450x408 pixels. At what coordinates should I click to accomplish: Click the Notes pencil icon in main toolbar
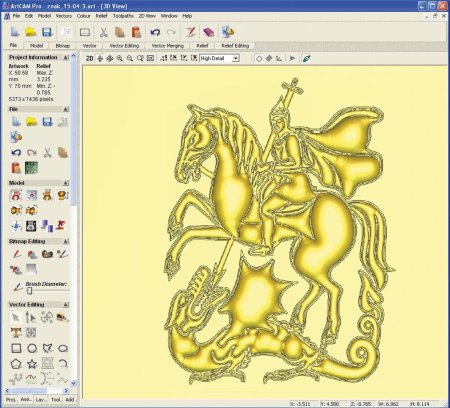191,32
